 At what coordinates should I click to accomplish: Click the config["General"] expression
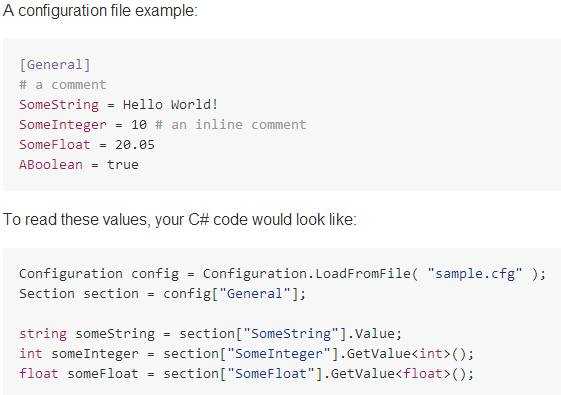230,294
